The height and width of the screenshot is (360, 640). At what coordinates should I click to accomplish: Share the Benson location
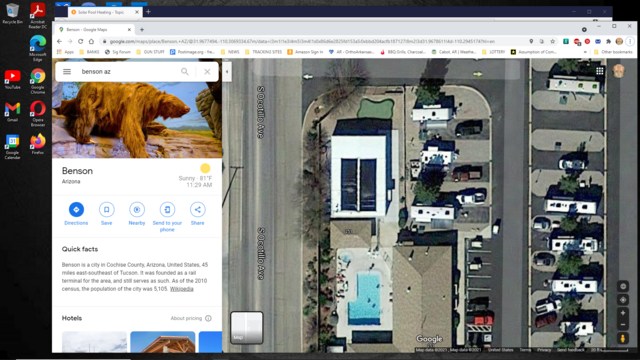coord(198,214)
